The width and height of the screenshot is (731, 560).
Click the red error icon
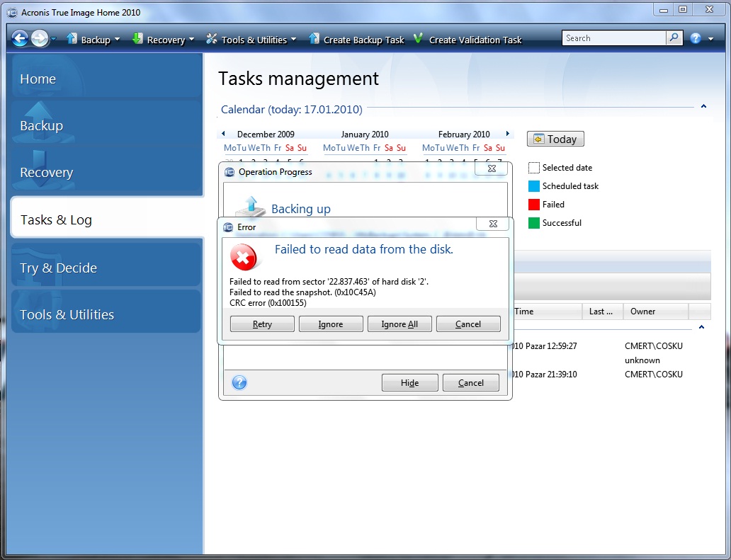point(243,257)
